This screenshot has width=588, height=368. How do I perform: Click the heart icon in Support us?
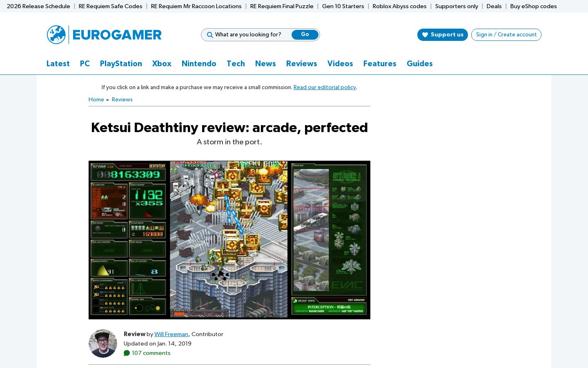(425, 35)
